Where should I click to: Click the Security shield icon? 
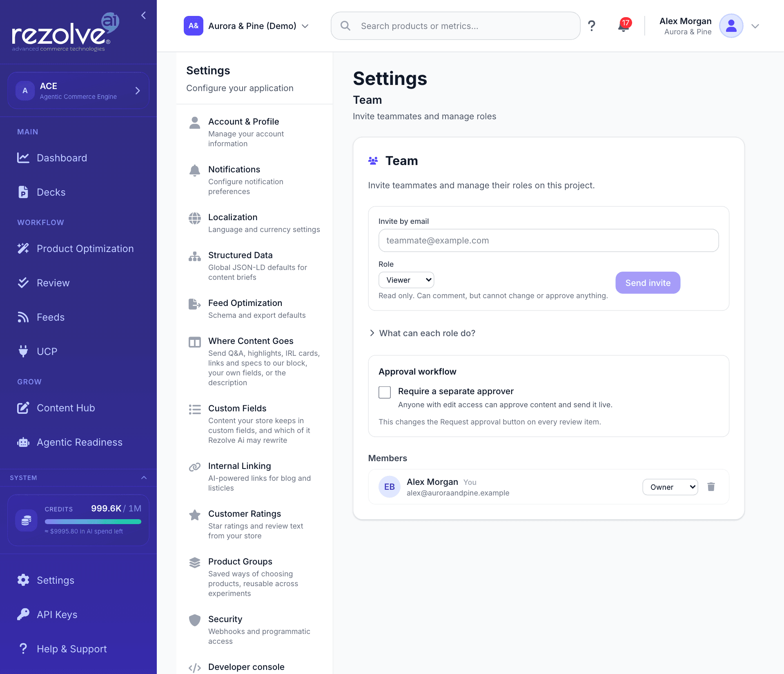click(x=195, y=620)
